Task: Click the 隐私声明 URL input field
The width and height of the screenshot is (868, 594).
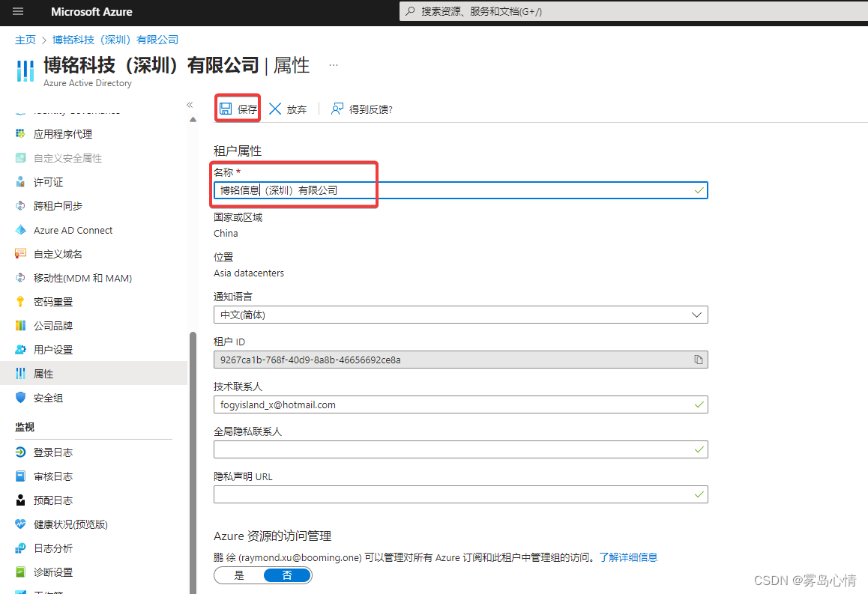Action: pyautogui.click(x=460, y=494)
